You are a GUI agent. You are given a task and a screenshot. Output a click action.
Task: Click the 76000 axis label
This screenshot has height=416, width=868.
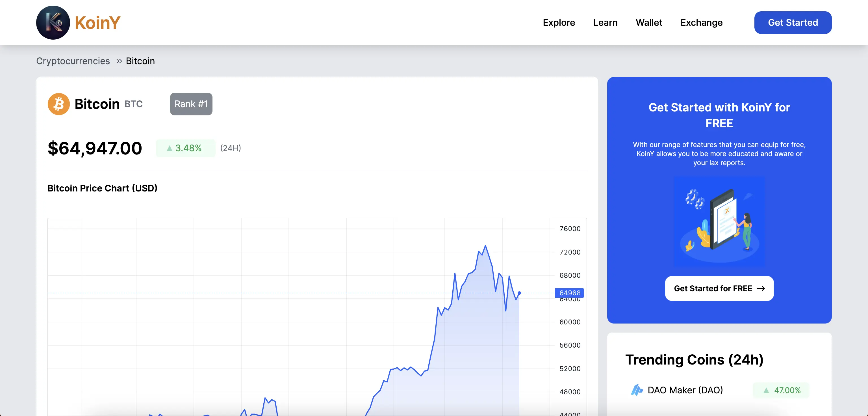click(x=570, y=229)
